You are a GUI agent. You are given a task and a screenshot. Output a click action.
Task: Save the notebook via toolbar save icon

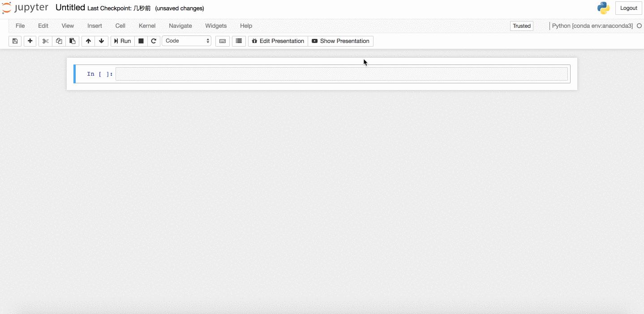(15, 41)
